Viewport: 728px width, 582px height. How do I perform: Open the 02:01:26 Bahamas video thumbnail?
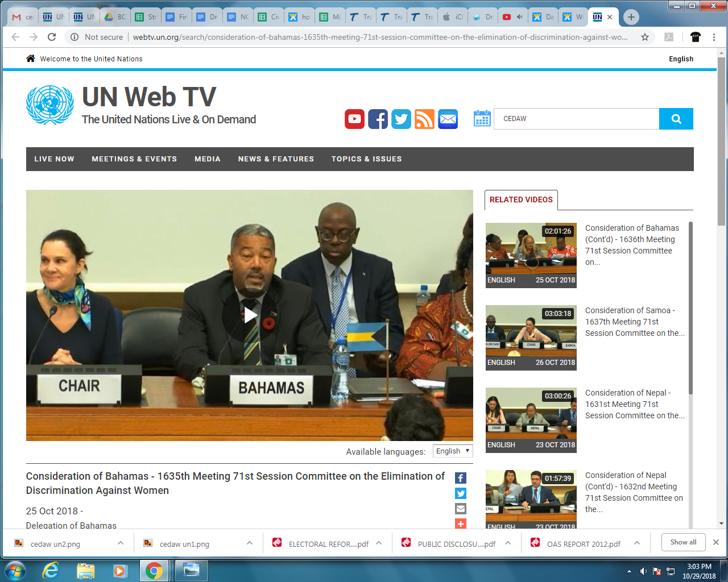531,255
